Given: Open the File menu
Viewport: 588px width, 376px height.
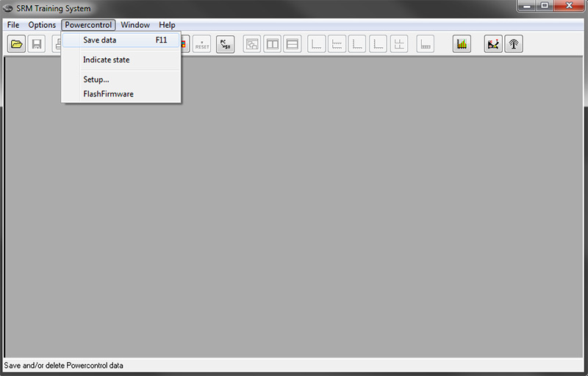Looking at the screenshot, I should tap(13, 25).
